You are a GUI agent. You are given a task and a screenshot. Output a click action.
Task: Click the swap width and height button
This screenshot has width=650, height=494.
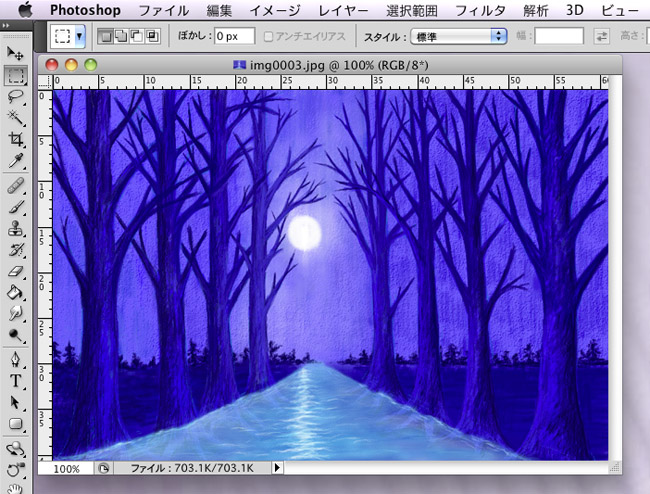point(601,36)
